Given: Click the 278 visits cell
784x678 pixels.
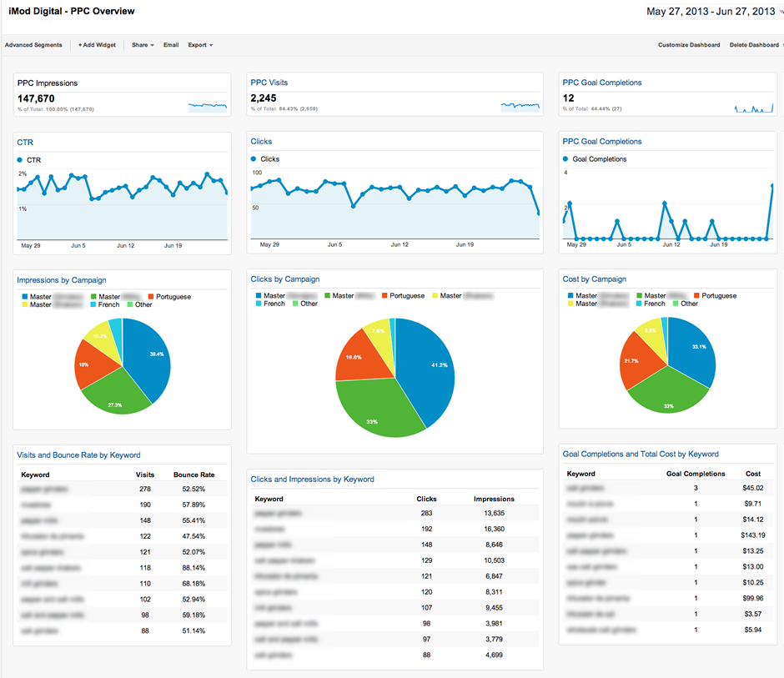Looking at the screenshot, I should 145,489.
